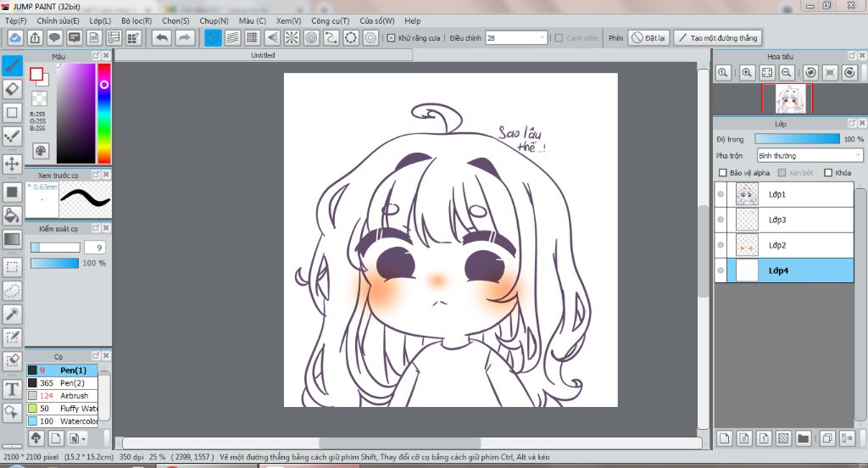
Task: Adjust the brush size slider
Action: [55, 248]
